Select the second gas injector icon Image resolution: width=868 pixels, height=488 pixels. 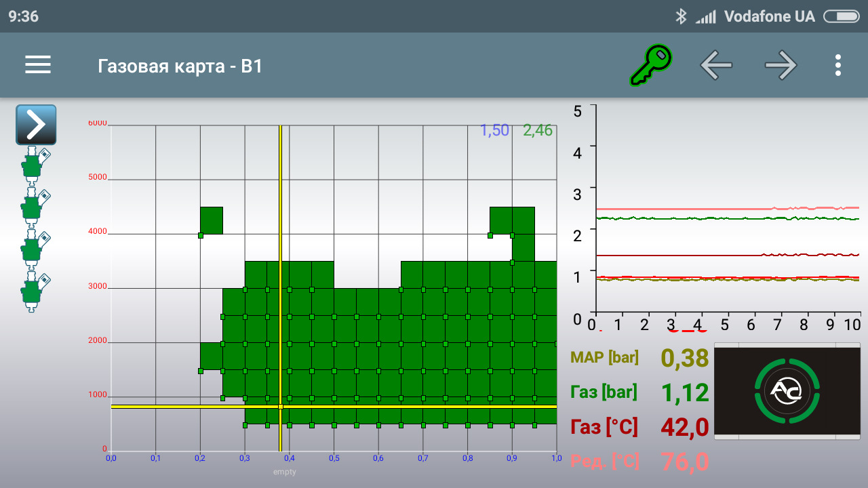click(x=35, y=209)
